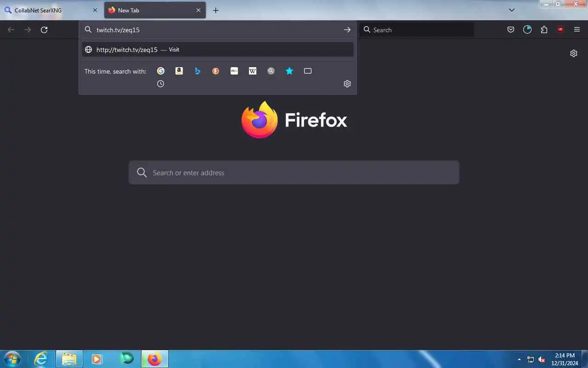Open the muted volume tray icon
Viewport: 588px width, 368px height.
[542, 359]
